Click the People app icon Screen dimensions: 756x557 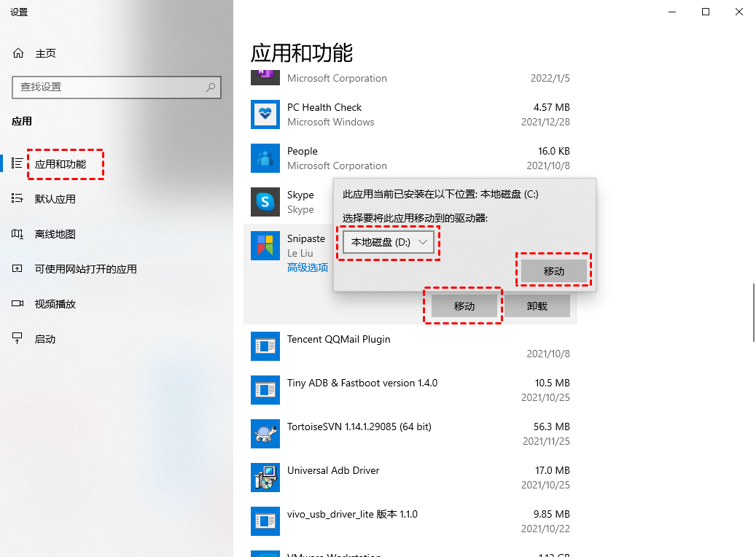click(265, 158)
